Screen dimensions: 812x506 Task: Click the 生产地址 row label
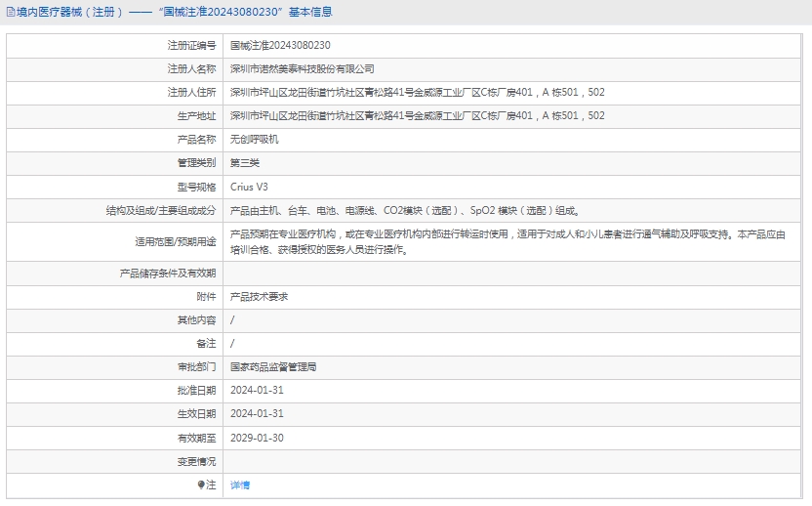click(x=196, y=116)
